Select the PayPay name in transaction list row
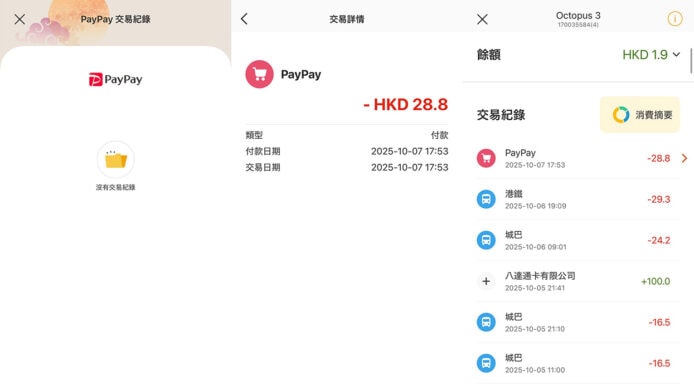694x390 pixels. 520,153
